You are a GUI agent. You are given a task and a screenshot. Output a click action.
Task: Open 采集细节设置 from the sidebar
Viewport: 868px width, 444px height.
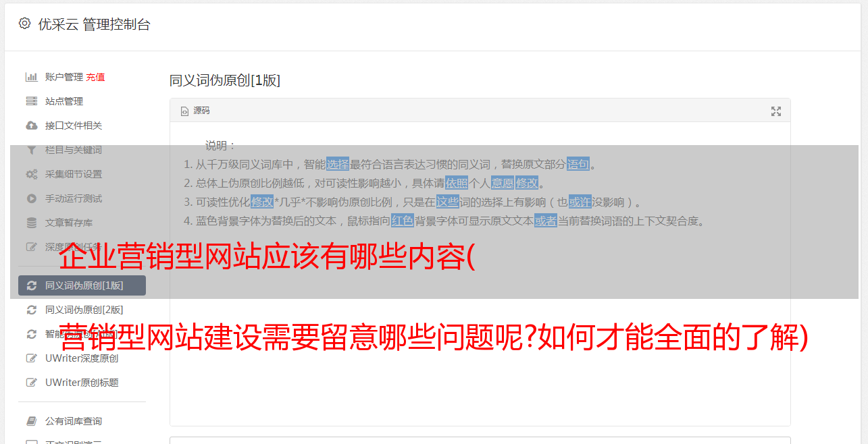point(74,174)
